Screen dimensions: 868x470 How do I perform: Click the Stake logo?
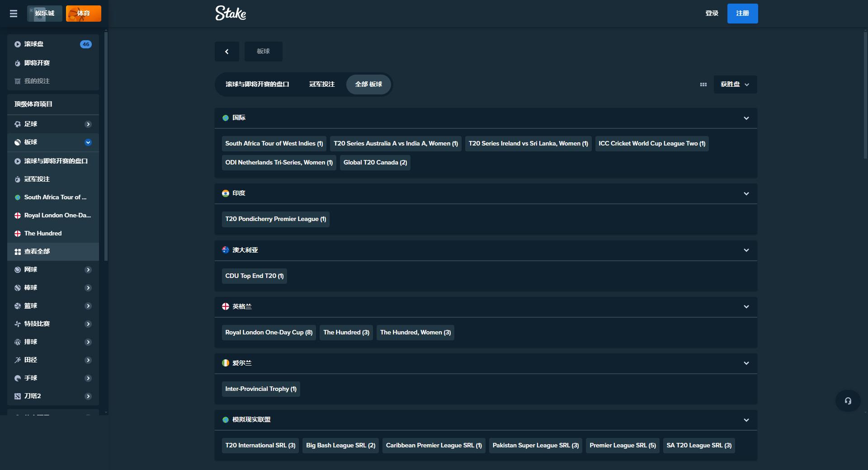click(x=231, y=13)
